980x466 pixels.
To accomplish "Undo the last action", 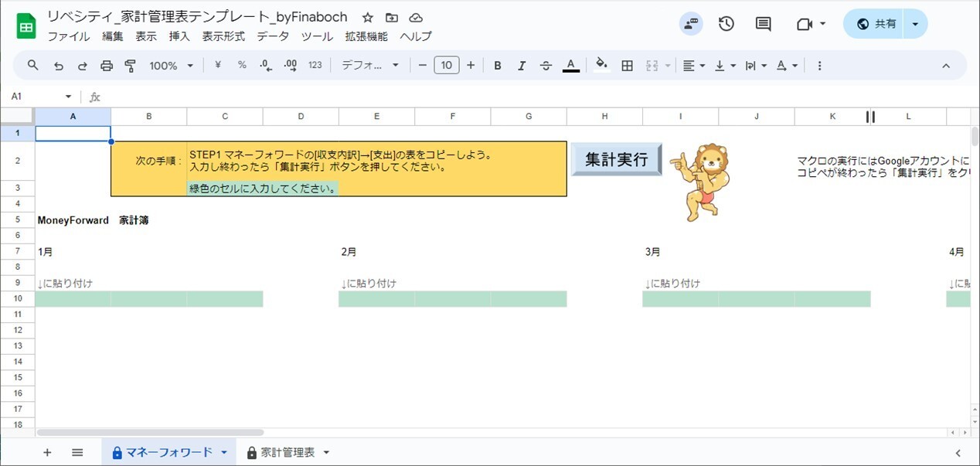I will [x=59, y=66].
